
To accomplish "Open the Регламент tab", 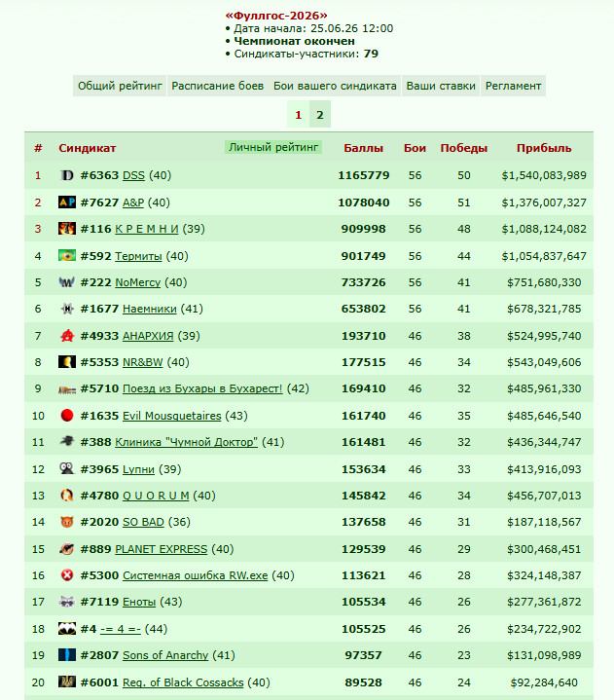I will coord(513,86).
